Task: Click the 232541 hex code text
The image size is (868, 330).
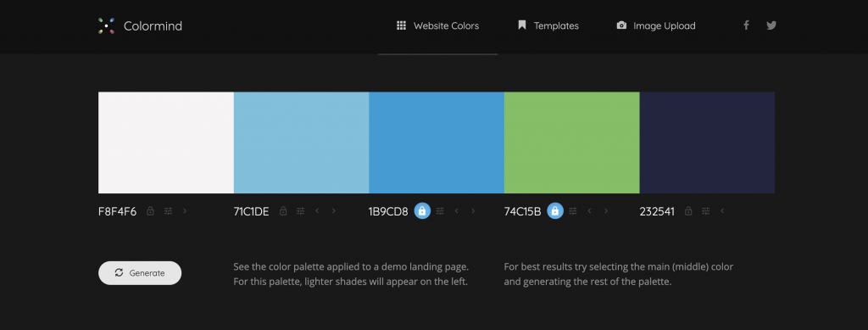Action: (657, 211)
